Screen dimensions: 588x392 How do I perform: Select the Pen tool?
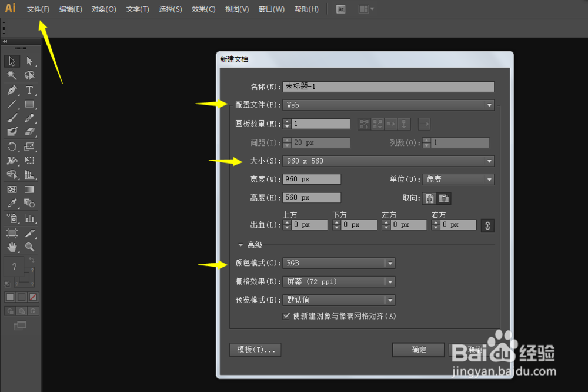pyautogui.click(x=12, y=90)
